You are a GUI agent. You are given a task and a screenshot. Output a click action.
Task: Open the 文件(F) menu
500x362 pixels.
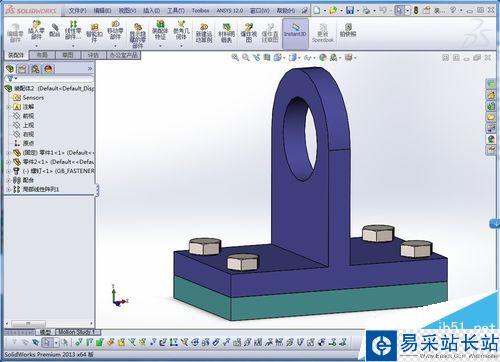coord(77,11)
